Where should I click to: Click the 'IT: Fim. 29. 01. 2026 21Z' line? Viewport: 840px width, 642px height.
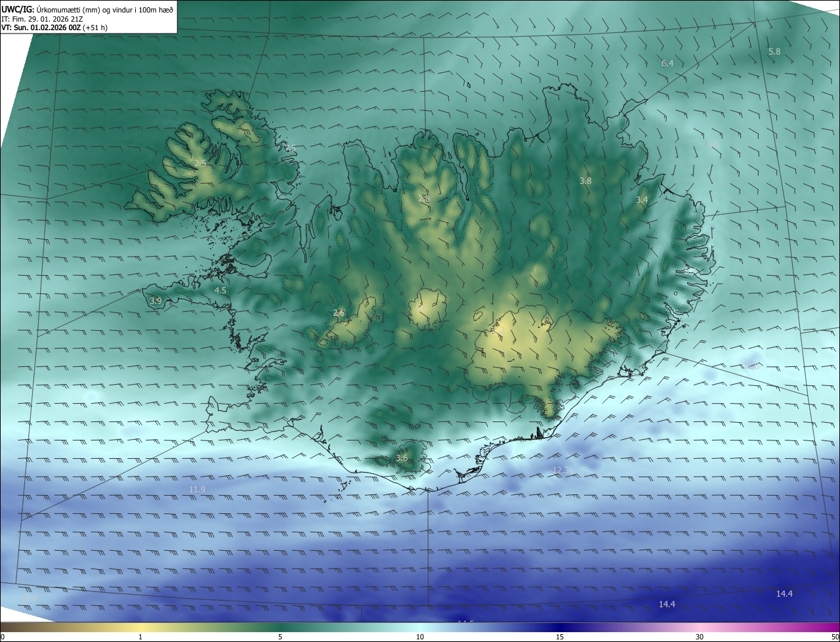coord(41,19)
